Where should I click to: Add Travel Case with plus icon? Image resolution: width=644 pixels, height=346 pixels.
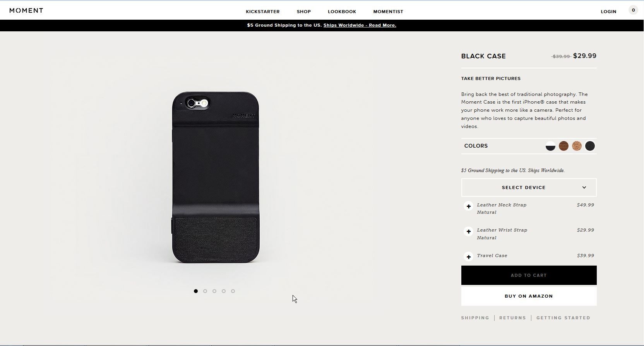(469, 257)
